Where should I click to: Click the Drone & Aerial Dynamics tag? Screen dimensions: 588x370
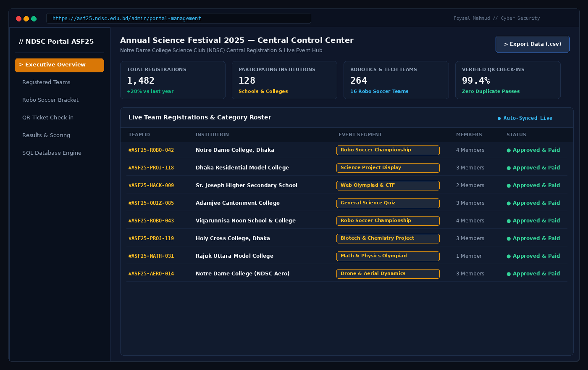[388, 274]
